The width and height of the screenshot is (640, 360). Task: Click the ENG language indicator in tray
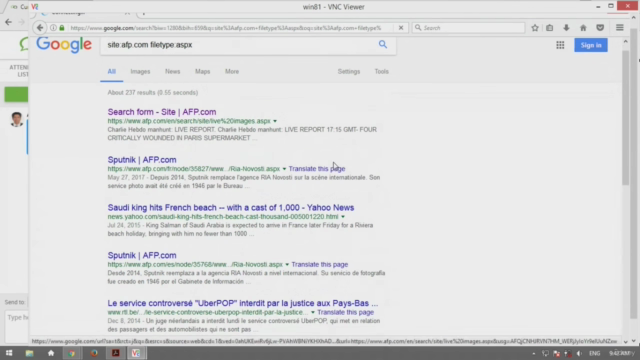click(x=594, y=353)
